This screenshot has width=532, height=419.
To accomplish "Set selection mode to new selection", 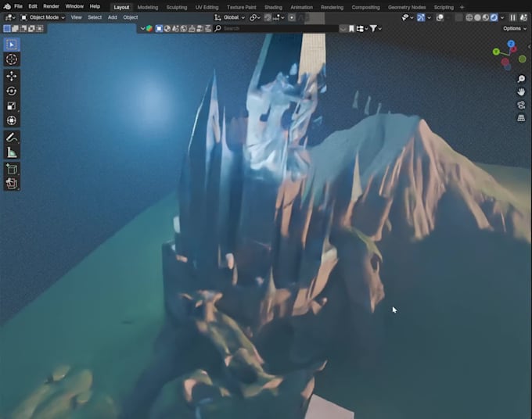I will click(x=7, y=28).
